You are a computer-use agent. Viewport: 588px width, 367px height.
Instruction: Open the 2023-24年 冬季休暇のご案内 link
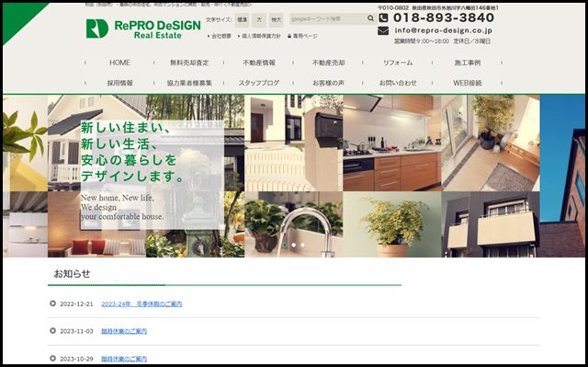(141, 304)
